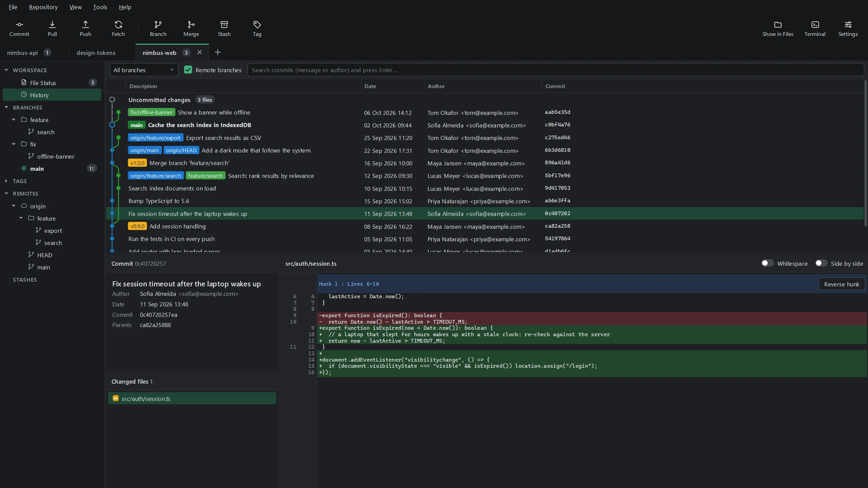This screenshot has width=868, height=488.
Task: Collapse the REMOTES section
Action: coord(6,194)
